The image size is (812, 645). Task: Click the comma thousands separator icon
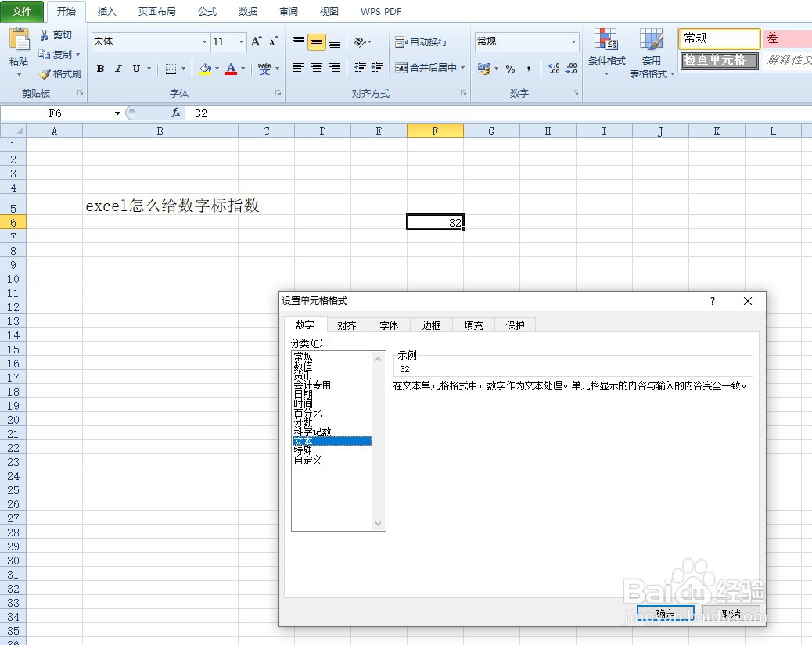[530, 70]
